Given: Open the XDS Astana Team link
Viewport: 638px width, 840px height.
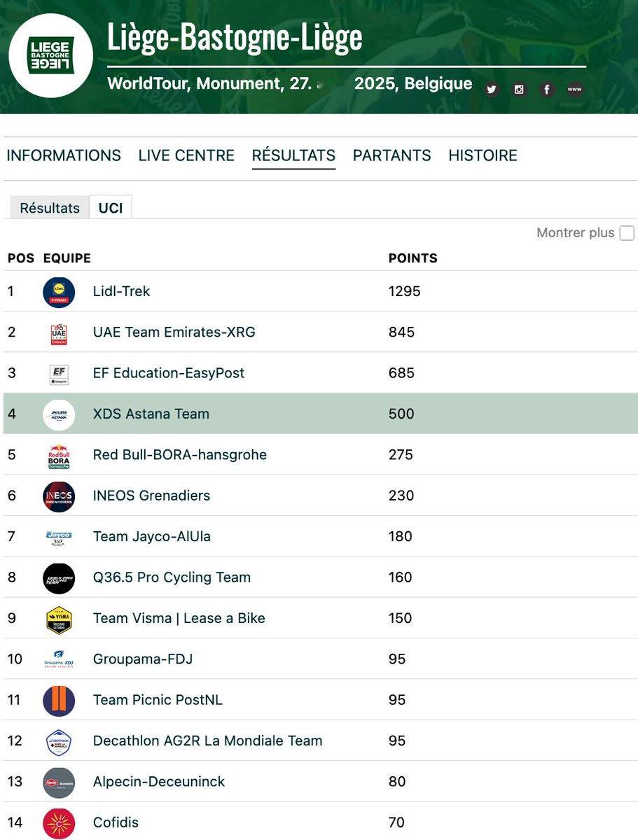Looking at the screenshot, I should coord(151,414).
